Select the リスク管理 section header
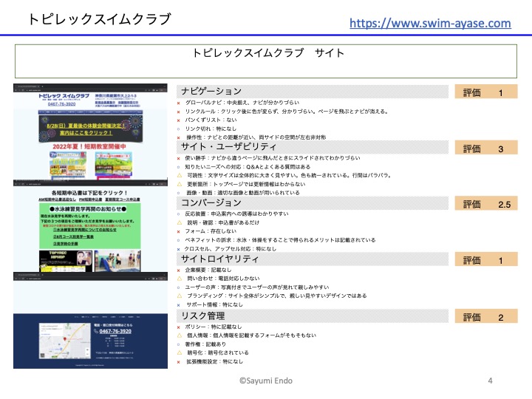 click(206, 316)
